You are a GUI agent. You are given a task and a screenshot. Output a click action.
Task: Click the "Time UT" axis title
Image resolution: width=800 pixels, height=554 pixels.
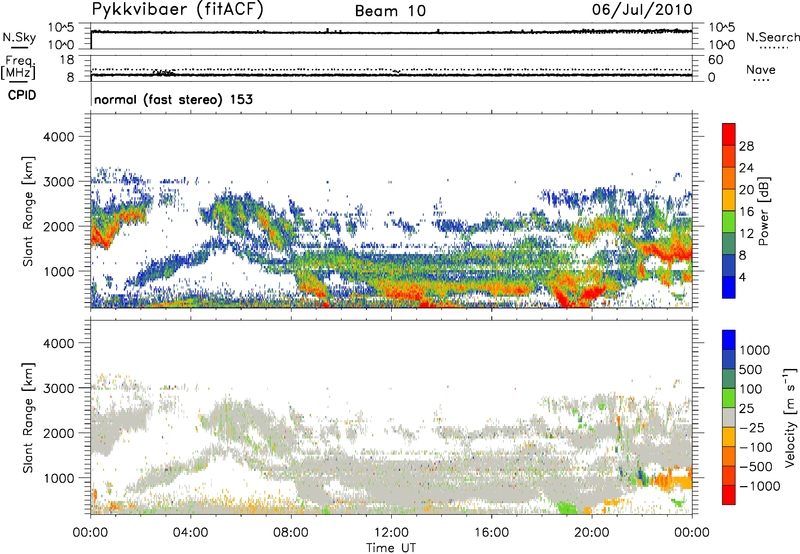(x=391, y=548)
